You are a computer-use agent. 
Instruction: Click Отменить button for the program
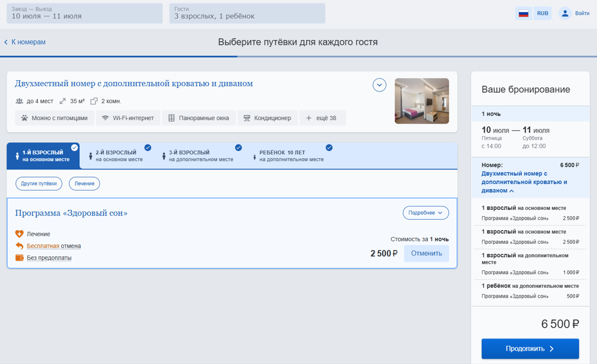coord(426,253)
